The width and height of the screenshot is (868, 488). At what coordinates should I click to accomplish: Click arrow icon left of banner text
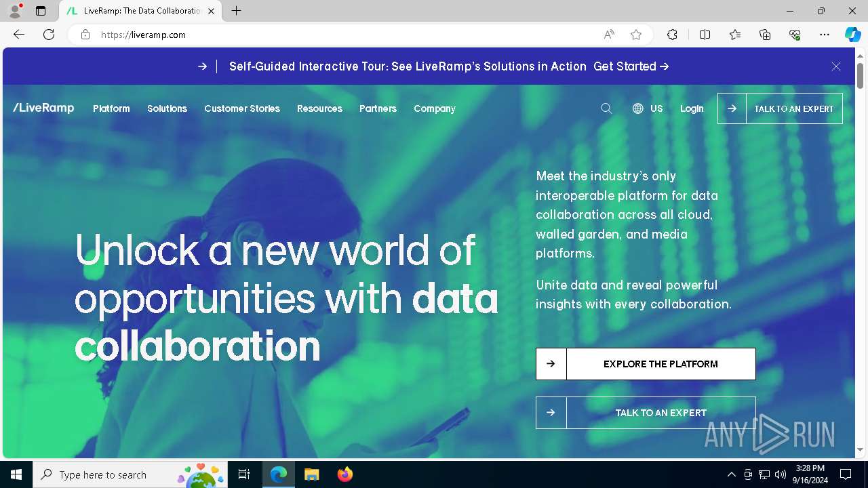click(x=202, y=66)
